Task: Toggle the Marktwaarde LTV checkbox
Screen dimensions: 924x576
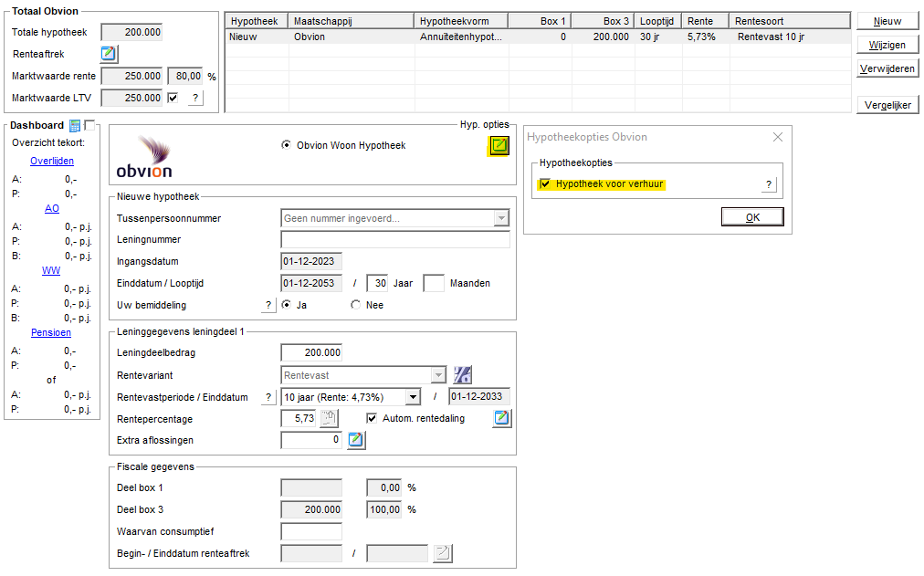Action: [173, 98]
